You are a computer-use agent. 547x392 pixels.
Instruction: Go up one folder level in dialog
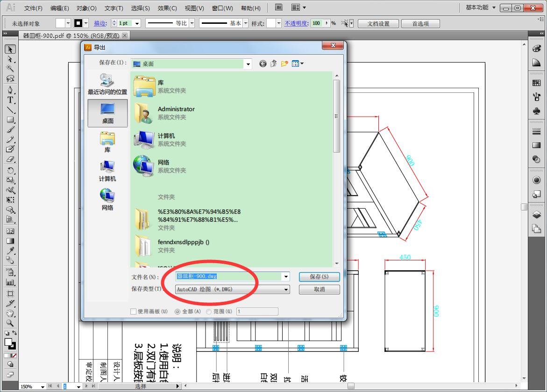(x=273, y=63)
